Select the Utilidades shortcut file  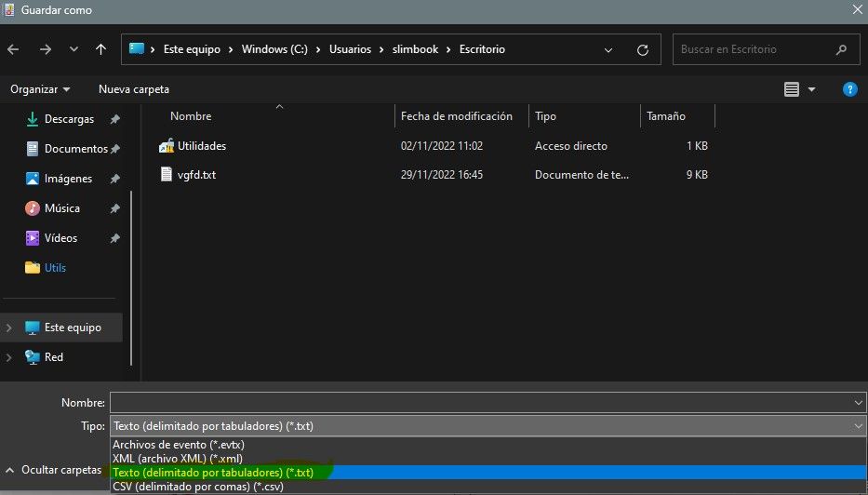coord(201,146)
